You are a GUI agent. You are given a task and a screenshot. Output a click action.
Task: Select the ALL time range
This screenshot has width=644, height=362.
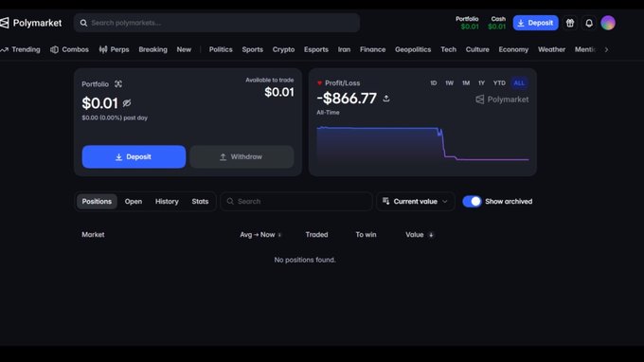pos(519,83)
